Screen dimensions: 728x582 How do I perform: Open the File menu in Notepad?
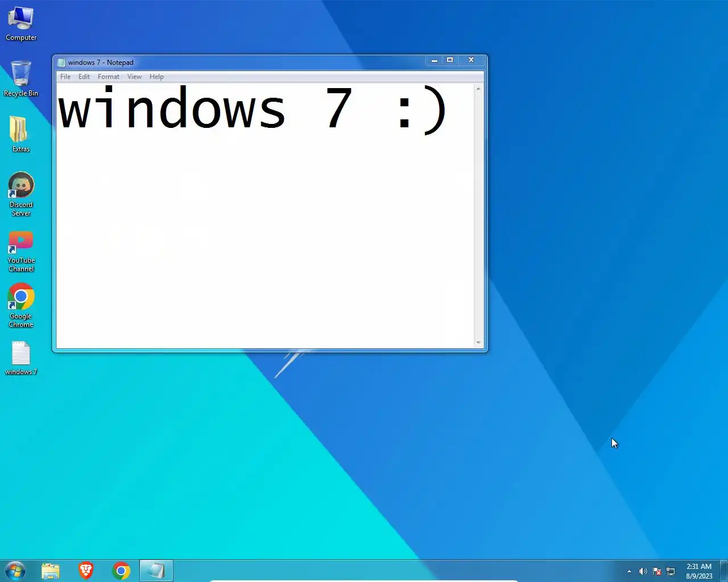(x=65, y=77)
